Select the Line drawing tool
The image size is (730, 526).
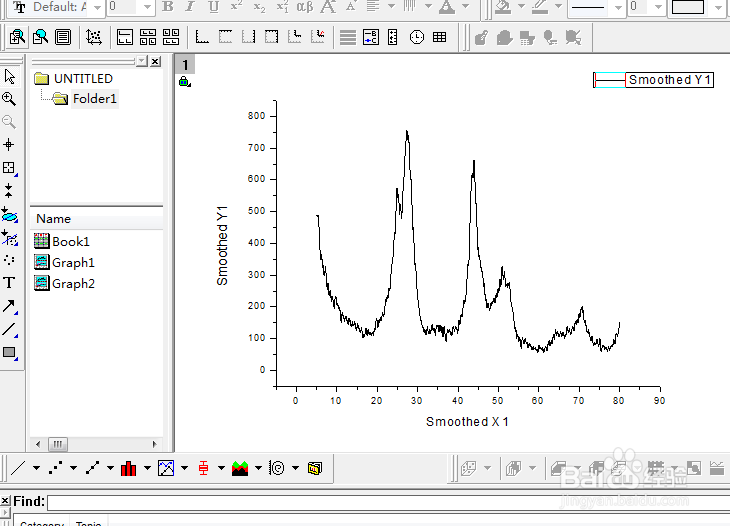(9, 329)
